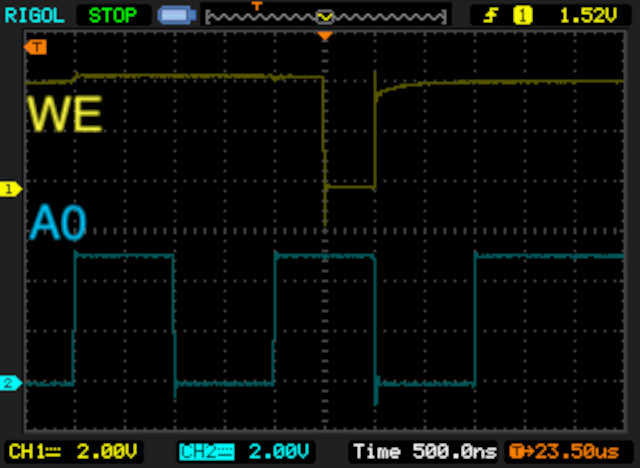The height and width of the screenshot is (468, 640).
Task: Click the blue A0 signal label
Action: (58, 223)
